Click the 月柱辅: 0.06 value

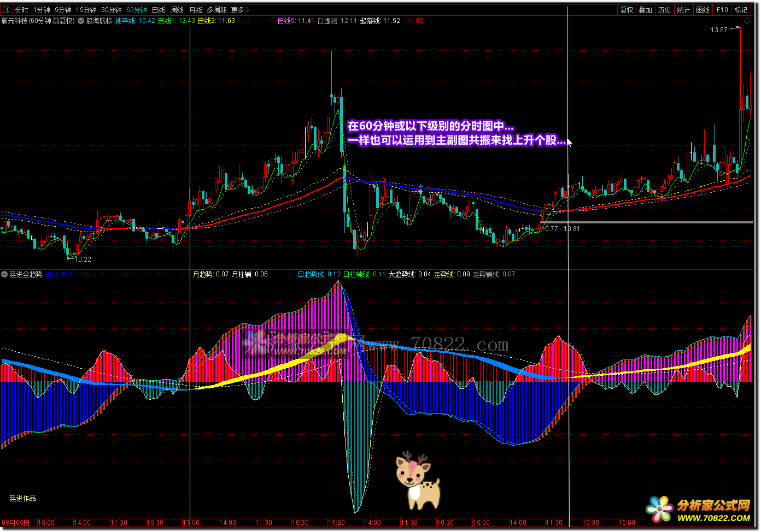point(250,274)
